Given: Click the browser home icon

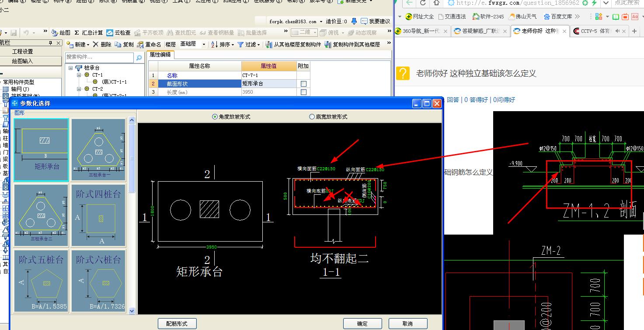Looking at the screenshot, I should point(437,3).
